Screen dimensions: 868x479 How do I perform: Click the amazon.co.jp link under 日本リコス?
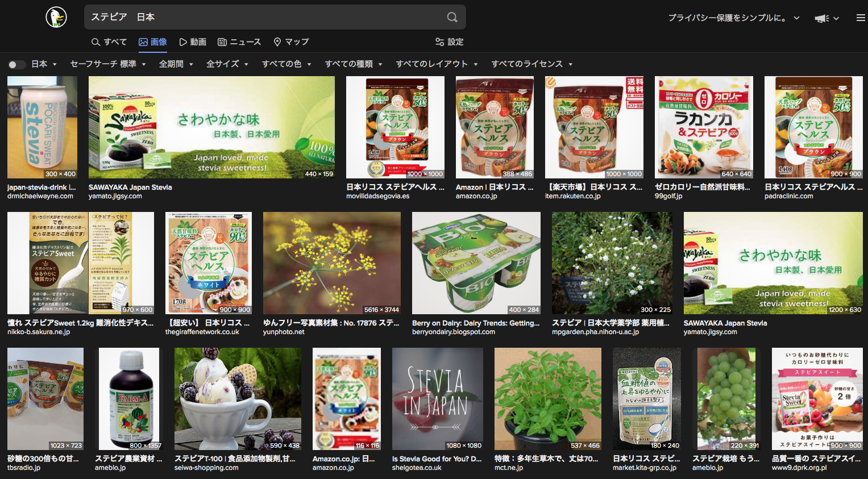pos(476,196)
